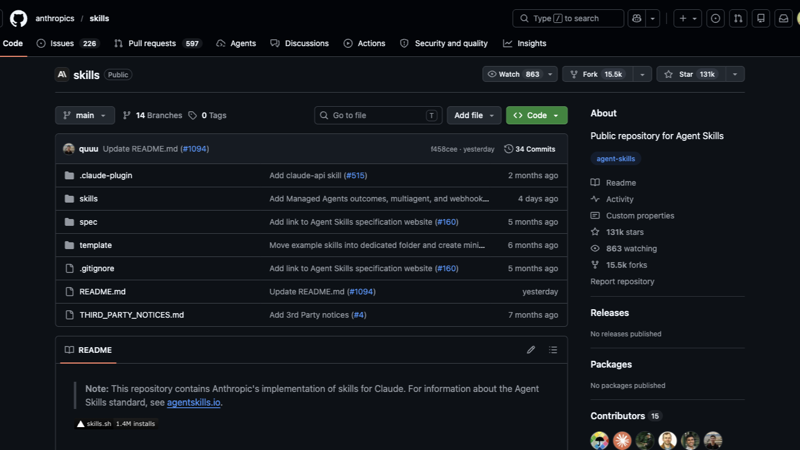This screenshot has width=800, height=450.
Task: Open Activity link in About
Action: pos(612,199)
